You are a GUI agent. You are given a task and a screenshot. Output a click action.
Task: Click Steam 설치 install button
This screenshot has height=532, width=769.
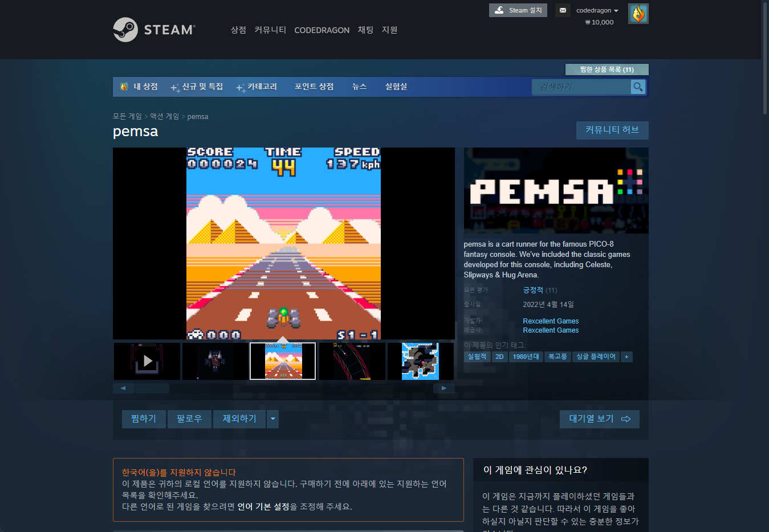click(518, 10)
